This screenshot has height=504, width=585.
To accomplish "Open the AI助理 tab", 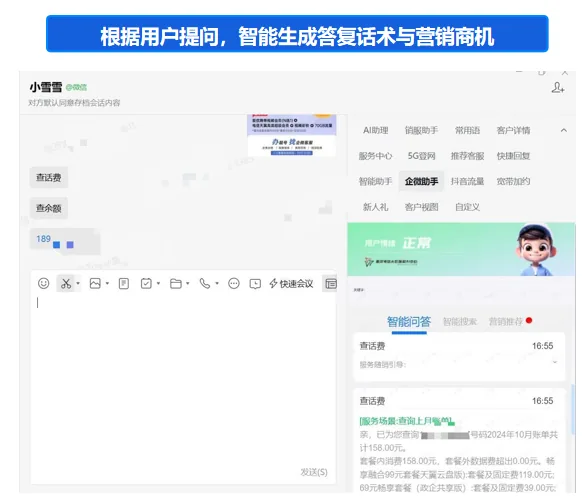I will coord(376,130).
